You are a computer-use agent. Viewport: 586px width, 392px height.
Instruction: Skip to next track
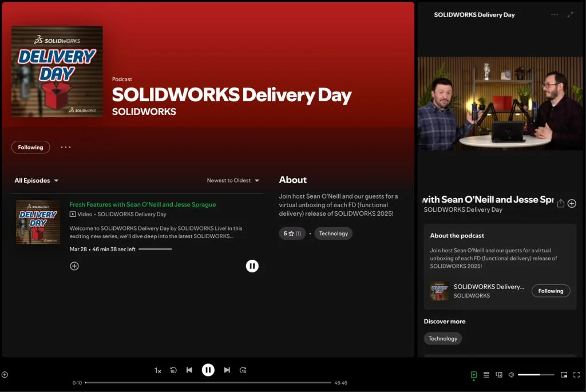tap(227, 370)
